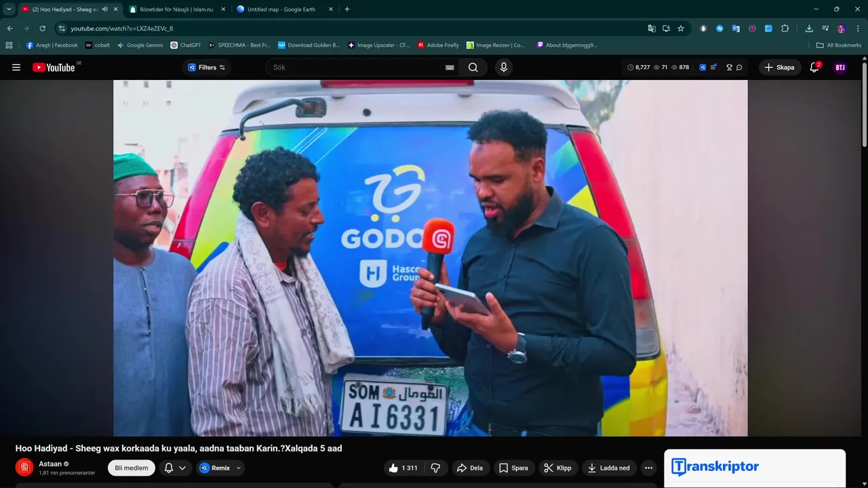Expand notification bell subscription dropdown

(175, 468)
